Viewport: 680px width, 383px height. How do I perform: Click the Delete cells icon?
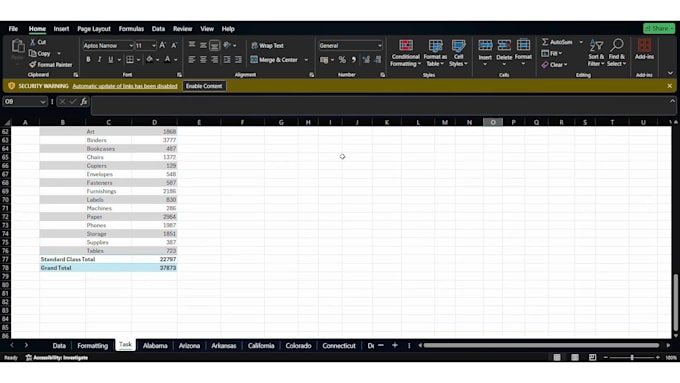(x=504, y=45)
